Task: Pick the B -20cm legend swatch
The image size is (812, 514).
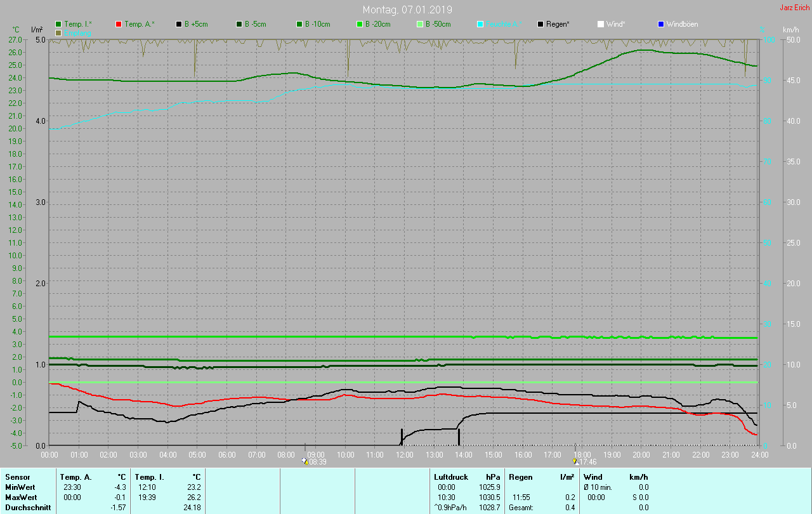Action: pyautogui.click(x=360, y=24)
